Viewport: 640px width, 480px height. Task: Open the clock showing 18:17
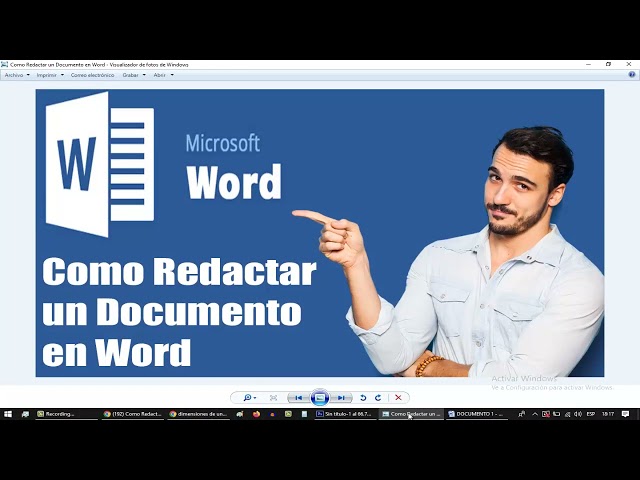(608, 414)
